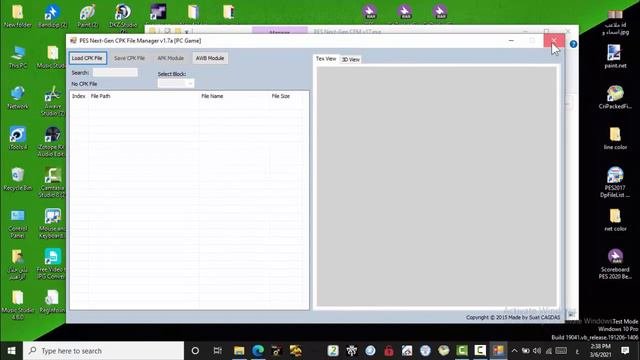The image size is (640, 360).
Task: Select the Camtasia Studio 8 desktop shortcut
Action: coord(52,183)
